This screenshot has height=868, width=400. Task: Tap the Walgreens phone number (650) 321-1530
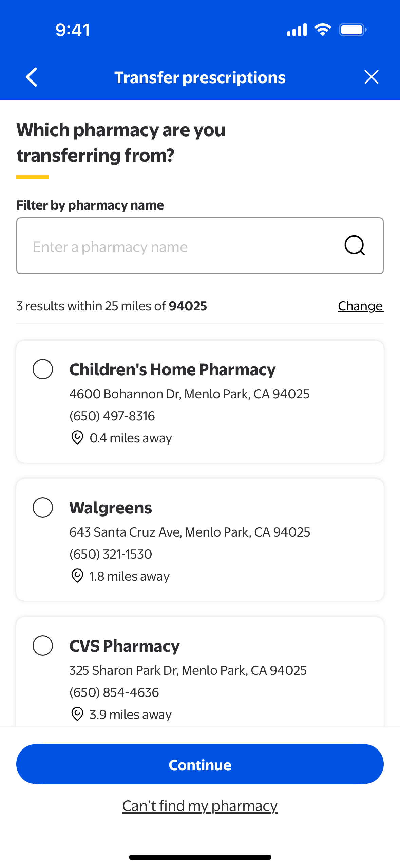point(111,554)
